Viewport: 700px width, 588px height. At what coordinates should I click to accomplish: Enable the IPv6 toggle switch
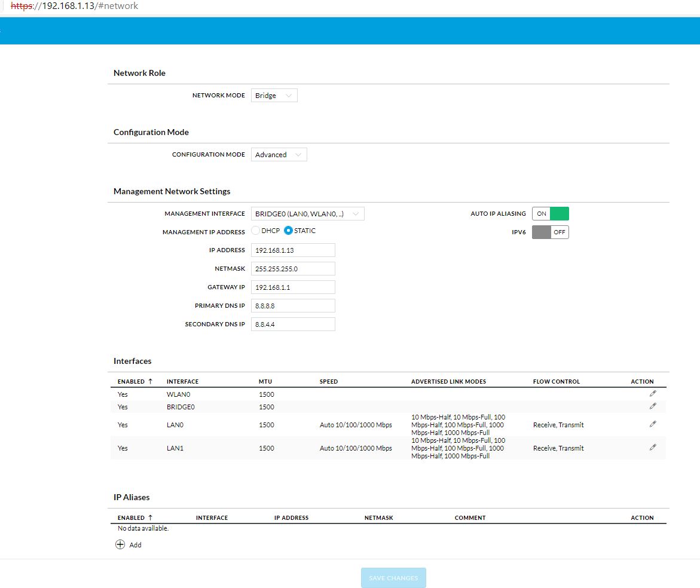551,232
